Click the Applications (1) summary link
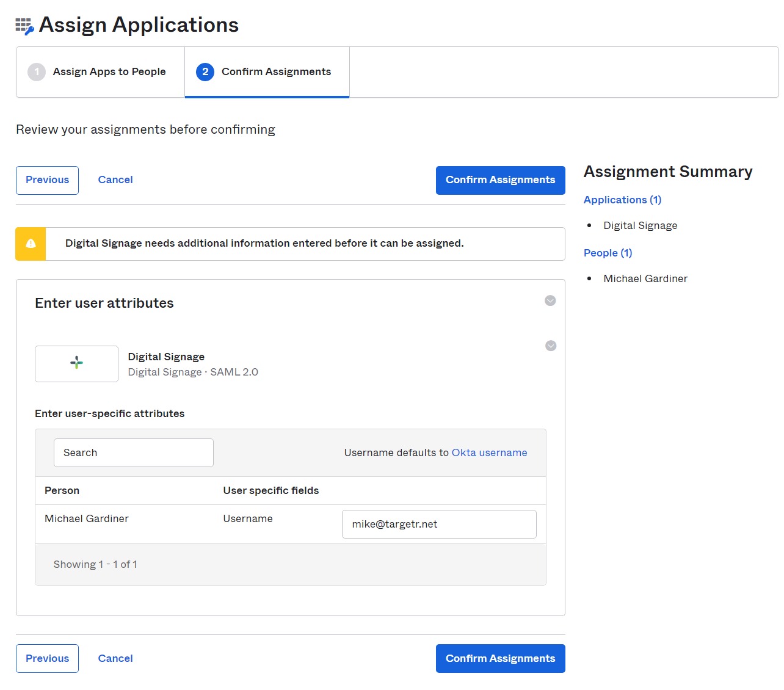Screen dimensions: 784x690 coord(622,200)
